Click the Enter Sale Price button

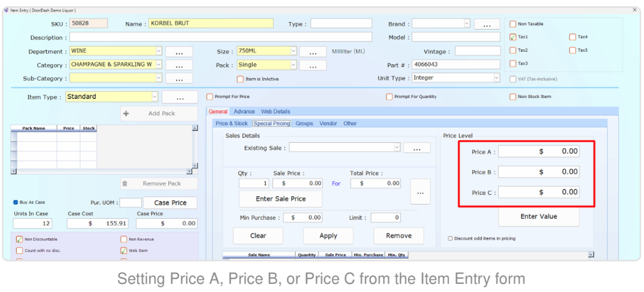click(280, 199)
